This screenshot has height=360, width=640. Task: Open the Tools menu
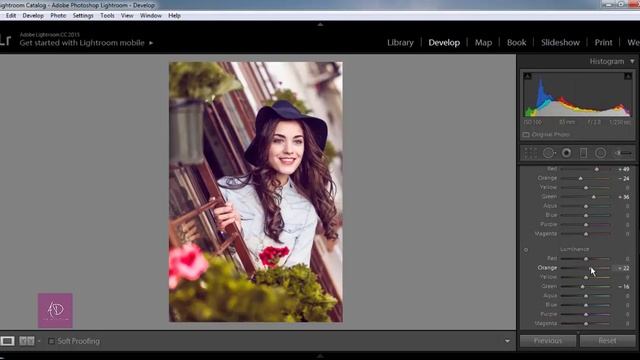click(107, 16)
